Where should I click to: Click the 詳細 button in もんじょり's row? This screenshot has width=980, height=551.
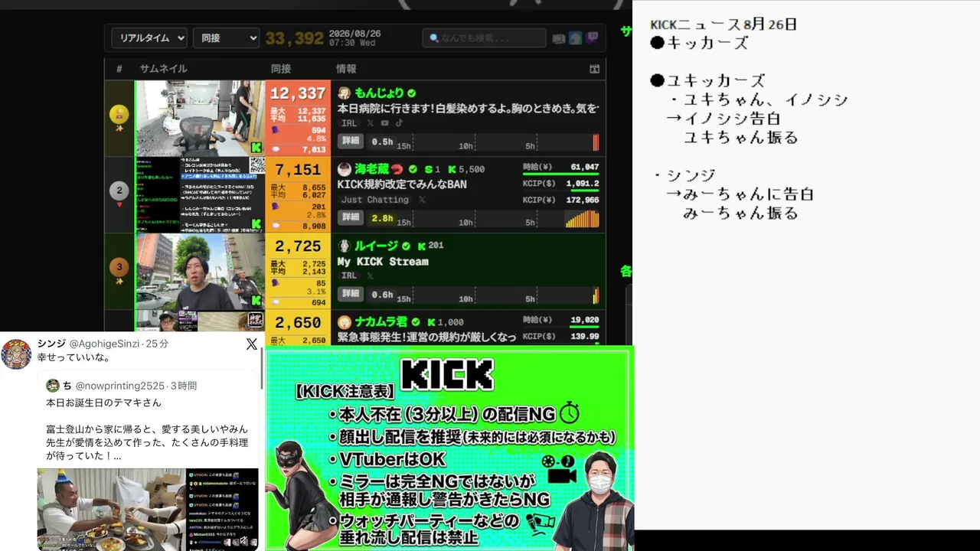tap(351, 141)
